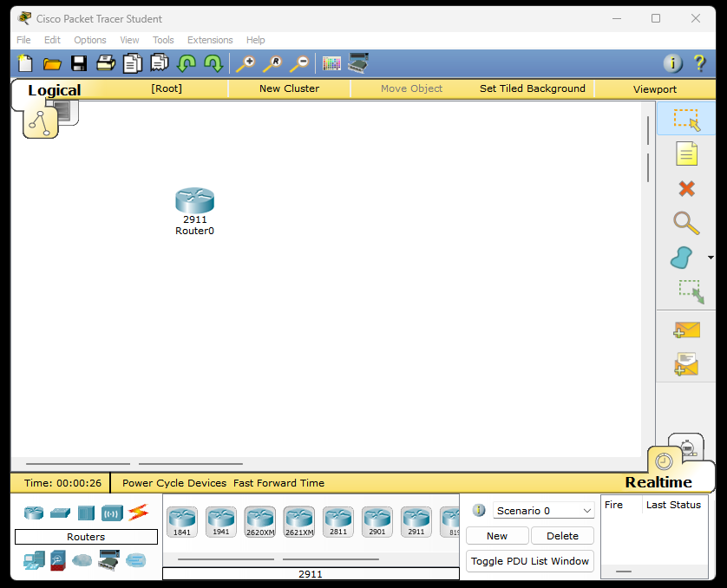
Task: Select the Security firewall category
Action: click(57, 560)
